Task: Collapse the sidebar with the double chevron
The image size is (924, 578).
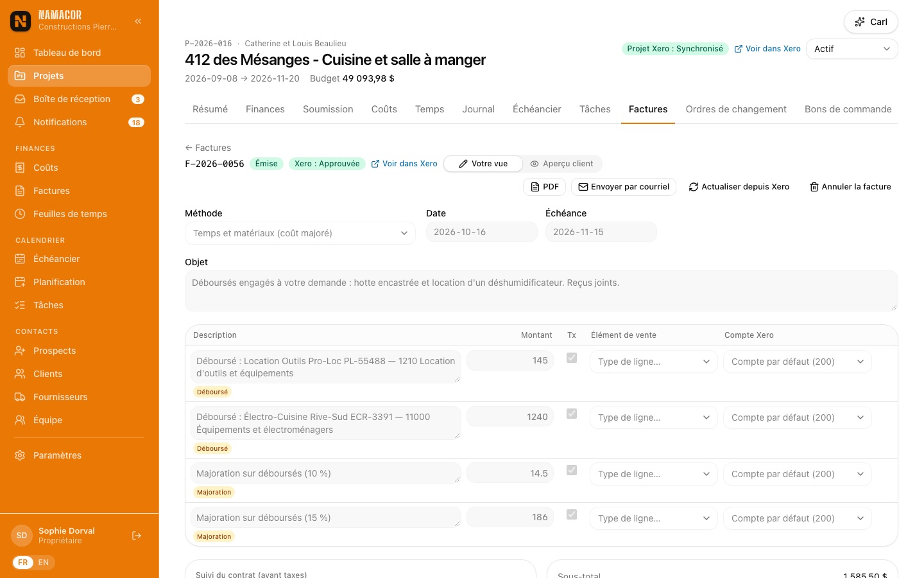Action: [138, 21]
